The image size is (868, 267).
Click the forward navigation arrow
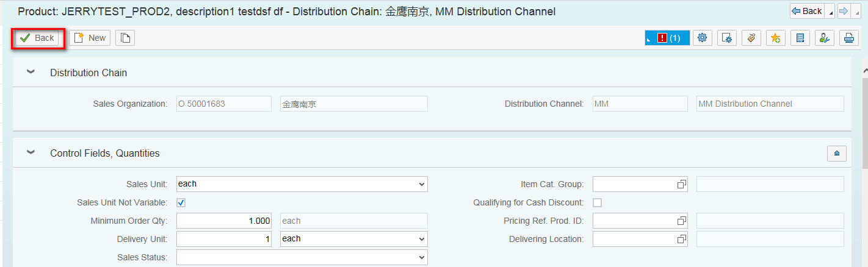click(844, 11)
